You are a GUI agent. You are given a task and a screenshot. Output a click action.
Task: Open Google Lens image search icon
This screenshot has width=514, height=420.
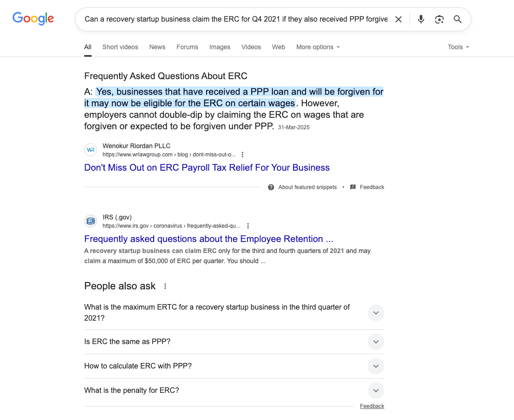pos(439,19)
